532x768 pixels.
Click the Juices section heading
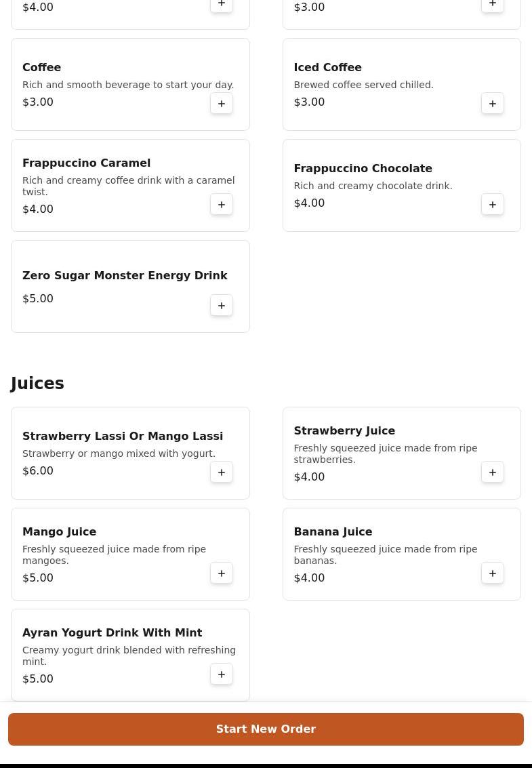(x=37, y=383)
